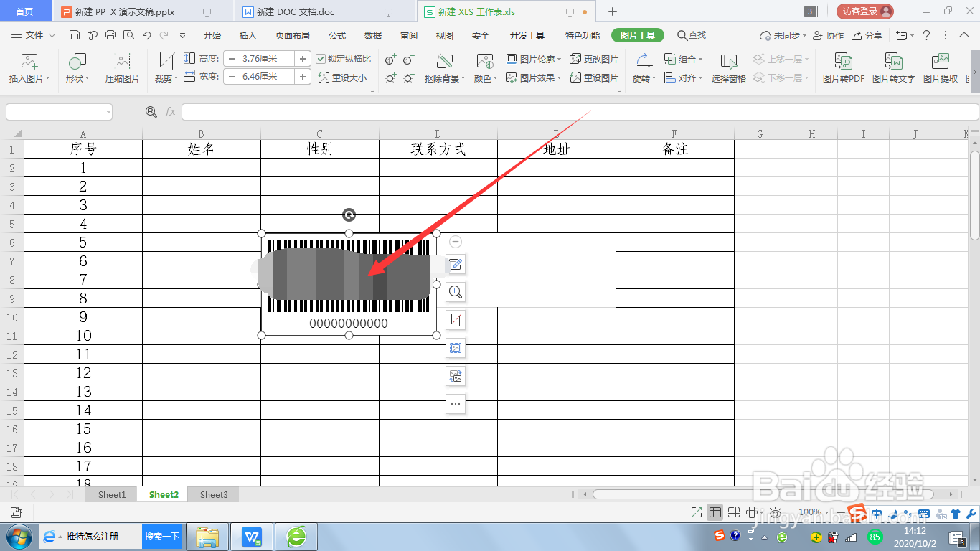Toggle Lock Aspect Ratio (锁定纵横比) checkbox
980x551 pixels.
click(321, 59)
